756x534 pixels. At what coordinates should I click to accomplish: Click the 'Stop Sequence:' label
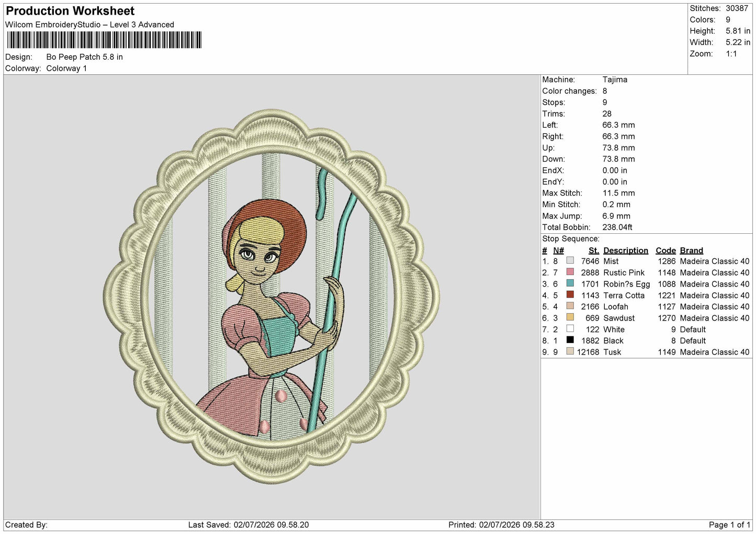(x=571, y=238)
